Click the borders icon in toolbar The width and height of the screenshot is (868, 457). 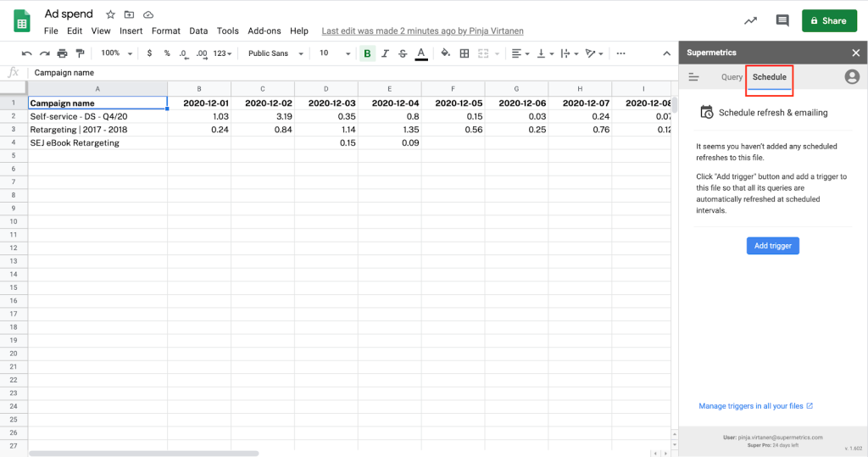coord(464,53)
